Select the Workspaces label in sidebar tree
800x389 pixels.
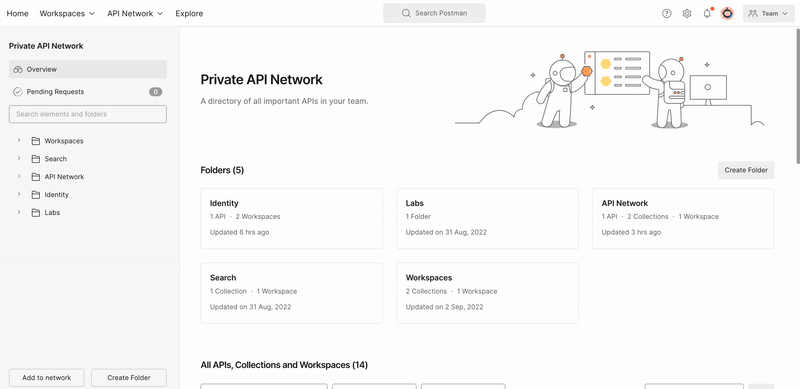(x=64, y=141)
